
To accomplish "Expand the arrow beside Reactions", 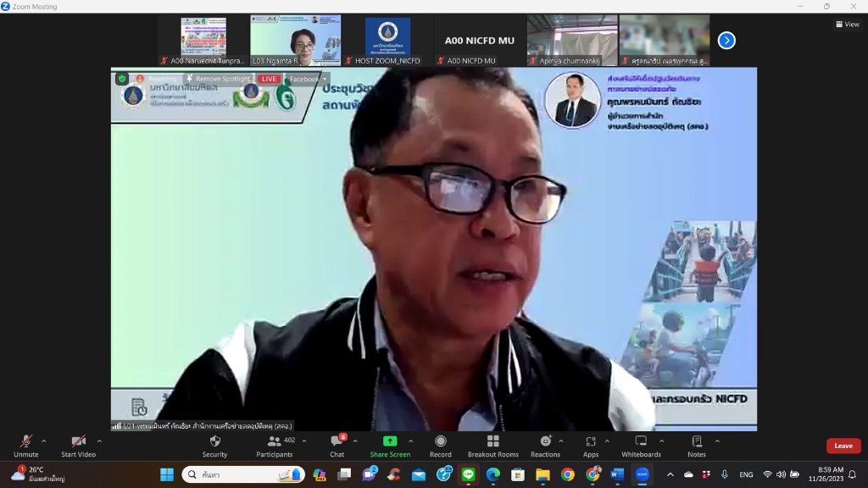I will 561,441.
